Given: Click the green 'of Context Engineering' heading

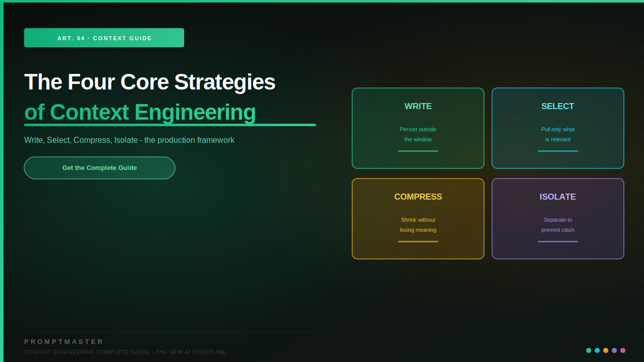Looking at the screenshot, I should tap(140, 112).
